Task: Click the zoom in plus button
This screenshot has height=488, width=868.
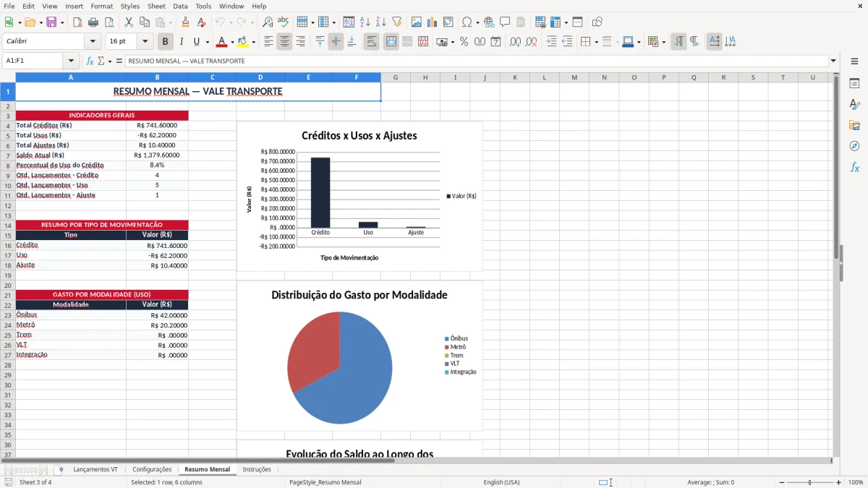Action: (x=839, y=482)
